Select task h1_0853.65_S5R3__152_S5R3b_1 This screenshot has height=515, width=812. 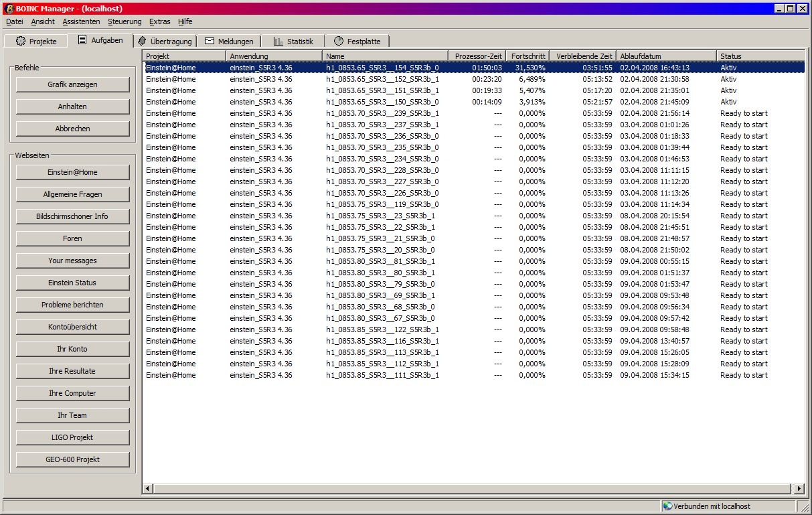(474, 79)
